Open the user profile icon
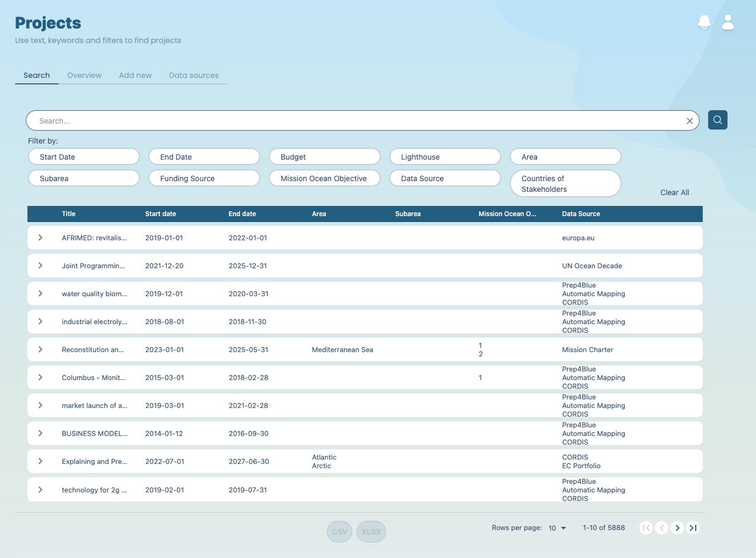This screenshot has height=558, width=756. 728,22
